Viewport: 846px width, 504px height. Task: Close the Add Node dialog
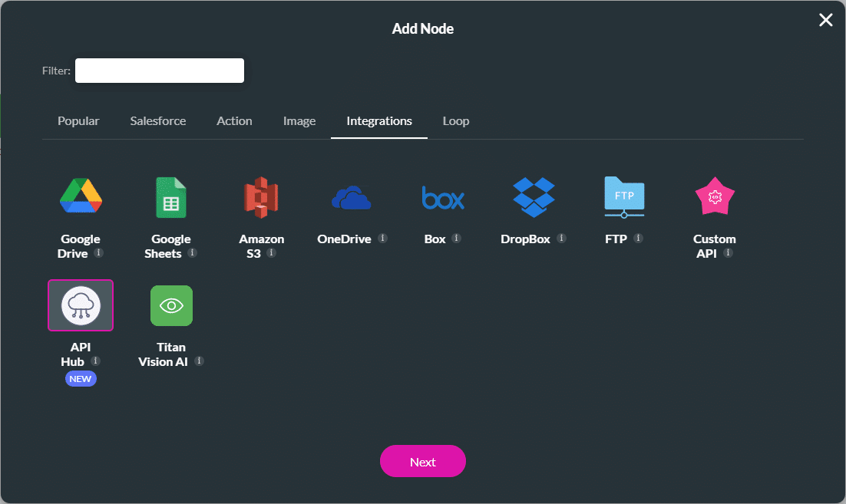pyautogui.click(x=825, y=20)
